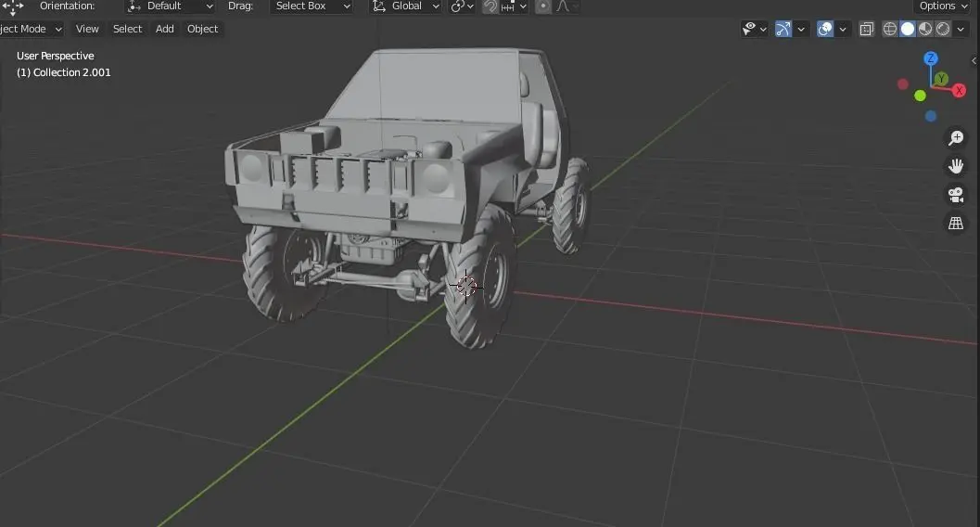Click the blue Z axis gizmo

(x=931, y=58)
